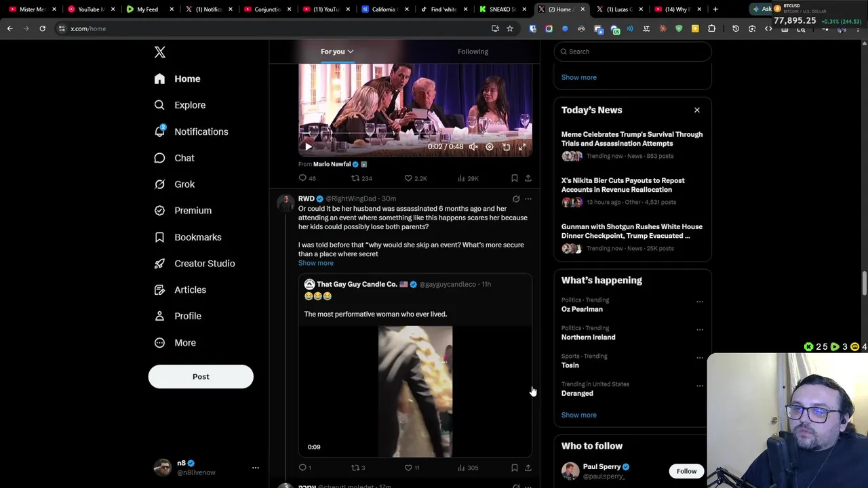Image resolution: width=868 pixels, height=488 pixels.
Task: Bookmark the Mario Nawfal video post
Action: [x=515, y=178]
